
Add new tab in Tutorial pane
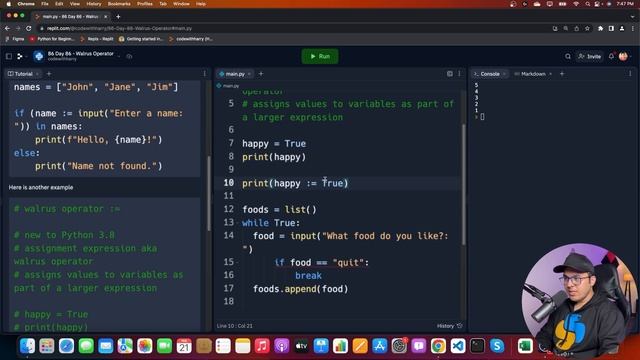click(x=49, y=74)
